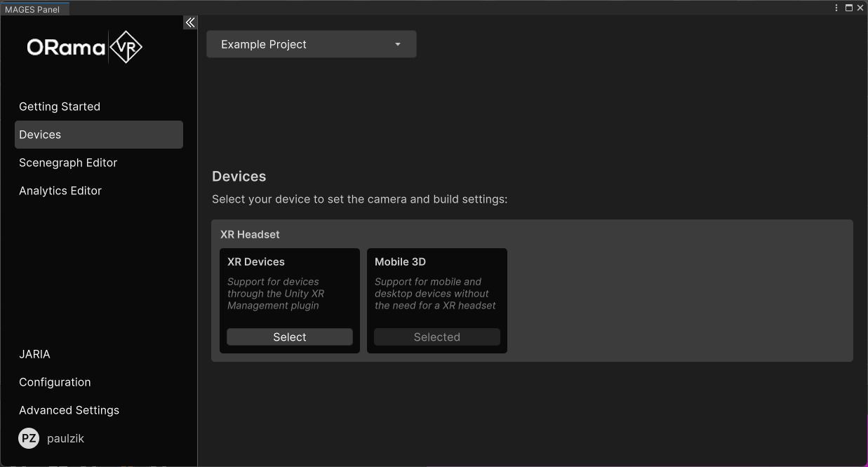Open Advanced Settings

[69, 410]
